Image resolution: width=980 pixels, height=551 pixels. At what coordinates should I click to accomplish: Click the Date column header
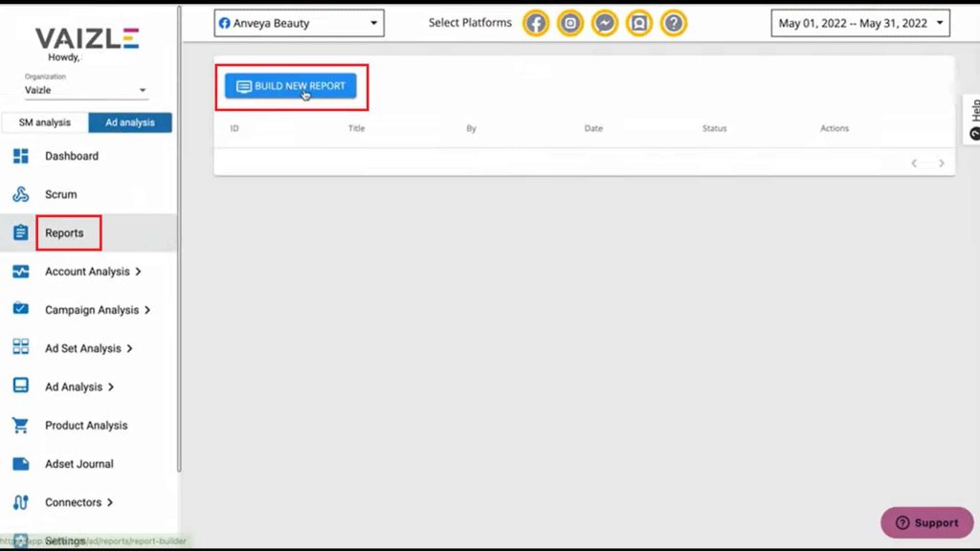coord(593,128)
